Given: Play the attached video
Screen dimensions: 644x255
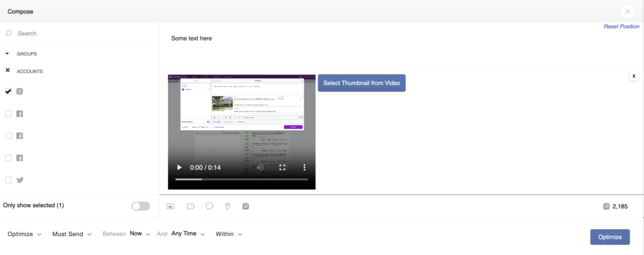Looking at the screenshot, I should coord(179,167).
